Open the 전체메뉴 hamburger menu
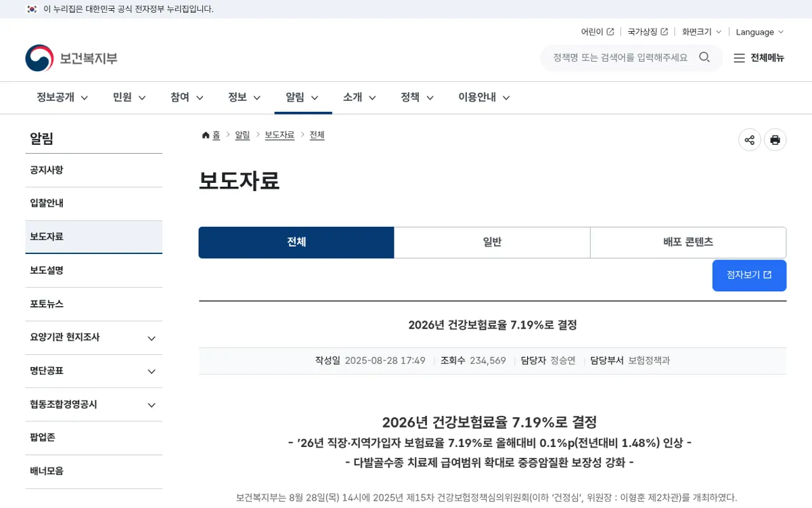This screenshot has width=812, height=508. click(x=759, y=58)
